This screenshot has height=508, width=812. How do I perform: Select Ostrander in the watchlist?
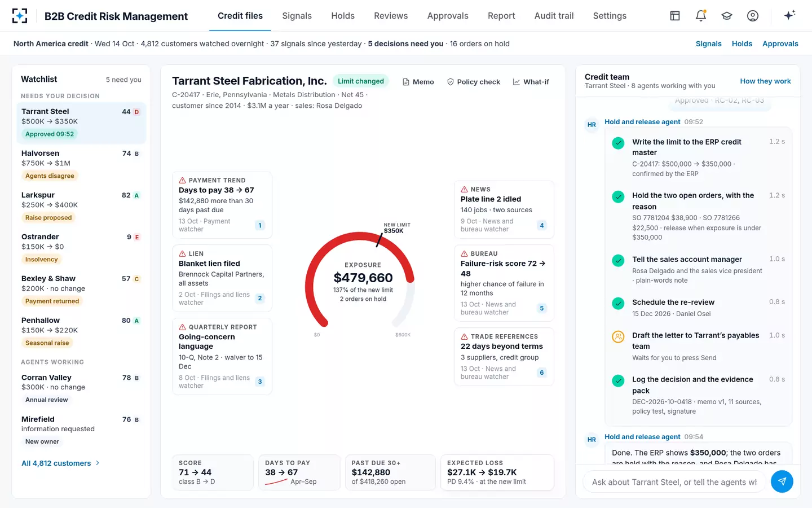tap(81, 248)
